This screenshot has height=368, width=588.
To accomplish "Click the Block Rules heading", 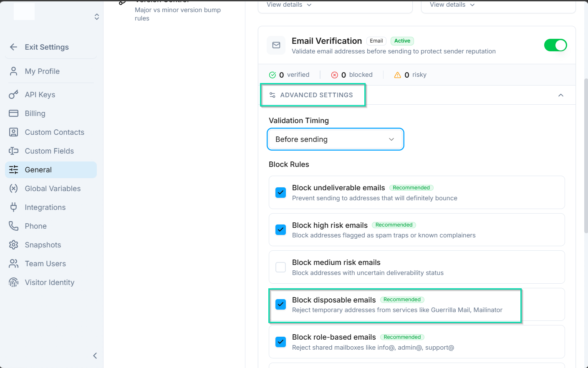I will pos(289,164).
